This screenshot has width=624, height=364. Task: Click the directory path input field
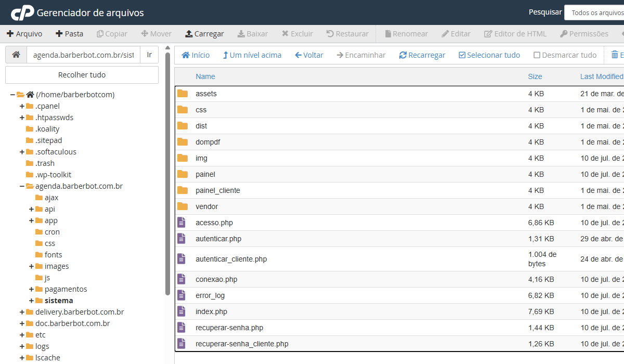pyautogui.click(x=83, y=55)
